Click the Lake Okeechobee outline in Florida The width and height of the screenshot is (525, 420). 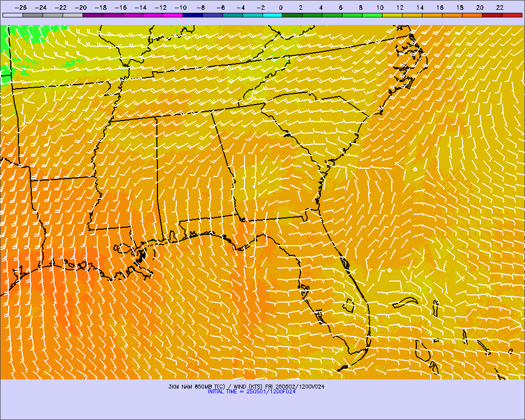coord(349,305)
